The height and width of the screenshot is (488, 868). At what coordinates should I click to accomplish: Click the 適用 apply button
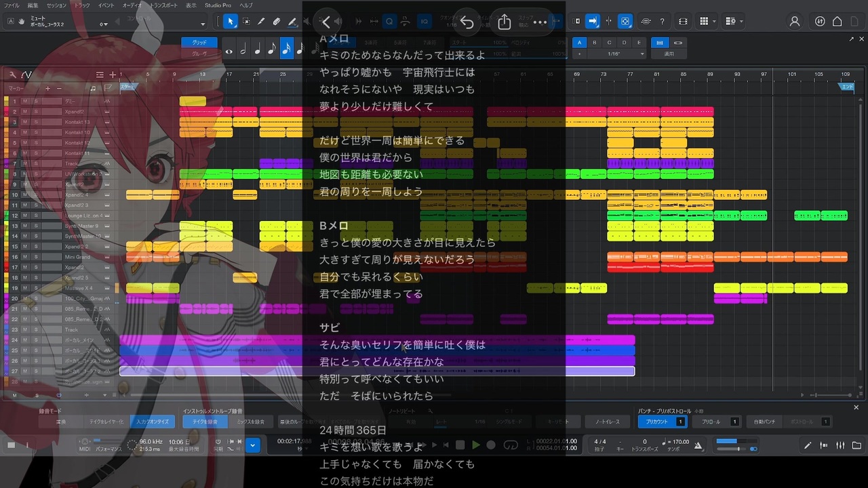click(x=669, y=54)
